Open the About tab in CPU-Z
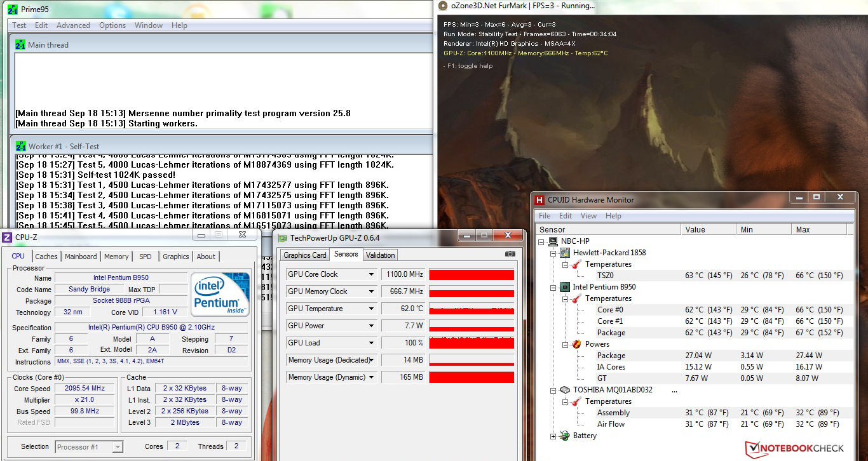Image resolution: width=868 pixels, height=461 pixels. click(x=206, y=257)
